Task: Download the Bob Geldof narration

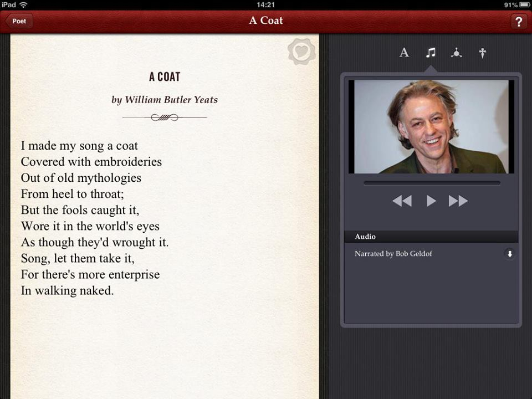Action: pos(509,254)
